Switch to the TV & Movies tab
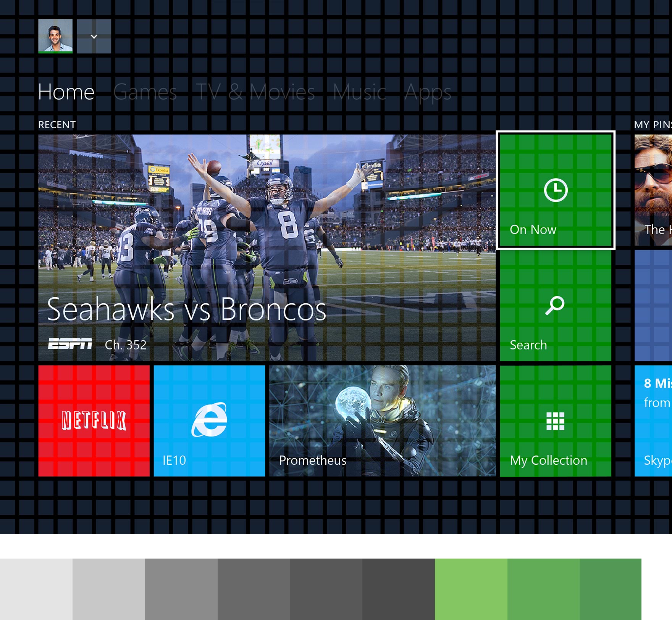The image size is (672, 620). [255, 92]
